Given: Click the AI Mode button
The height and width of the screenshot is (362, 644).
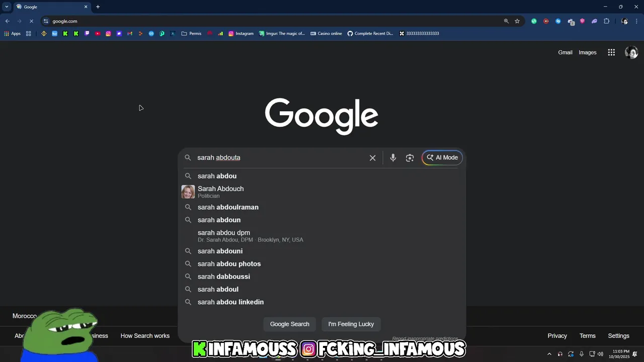Looking at the screenshot, I should (442, 158).
